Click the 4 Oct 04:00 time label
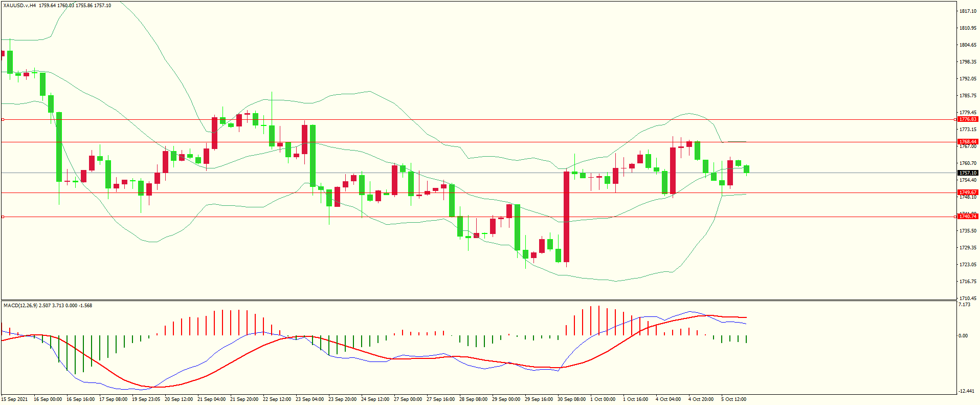 [x=668, y=399]
